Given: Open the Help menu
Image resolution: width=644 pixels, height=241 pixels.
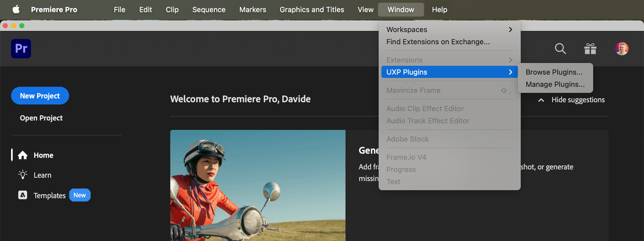Looking at the screenshot, I should click(x=440, y=10).
